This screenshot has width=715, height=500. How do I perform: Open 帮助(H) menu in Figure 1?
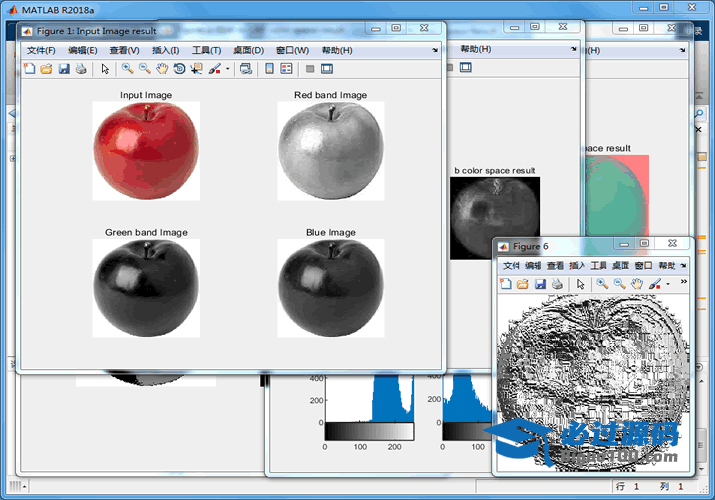point(337,50)
